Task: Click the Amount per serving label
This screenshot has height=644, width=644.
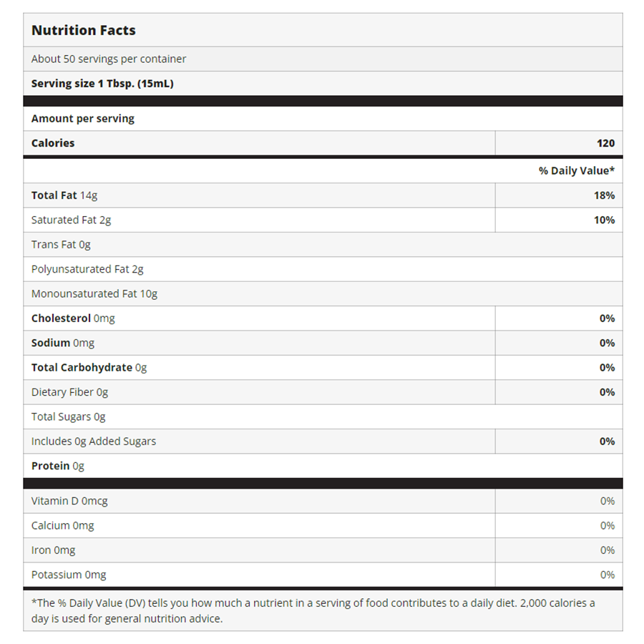Action: 83,119
